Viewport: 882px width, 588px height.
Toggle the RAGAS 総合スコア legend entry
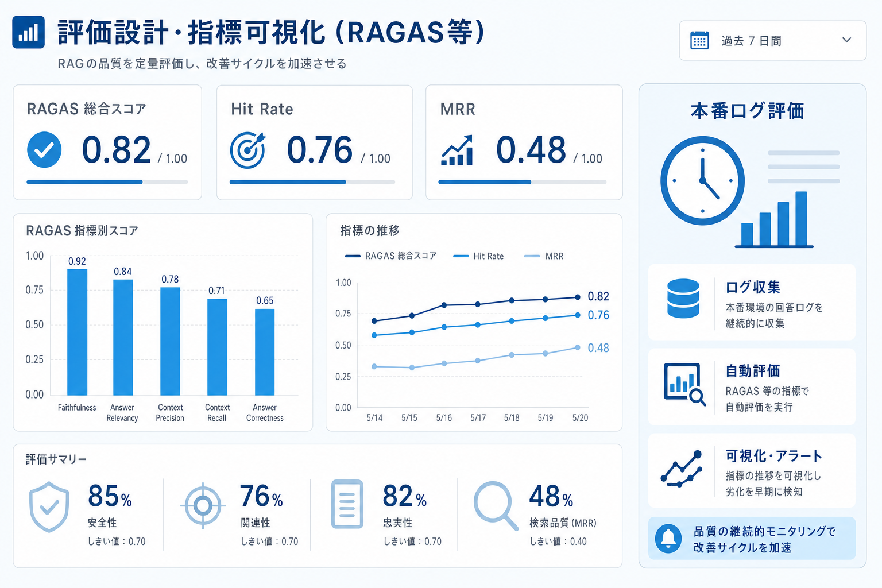[390, 256]
